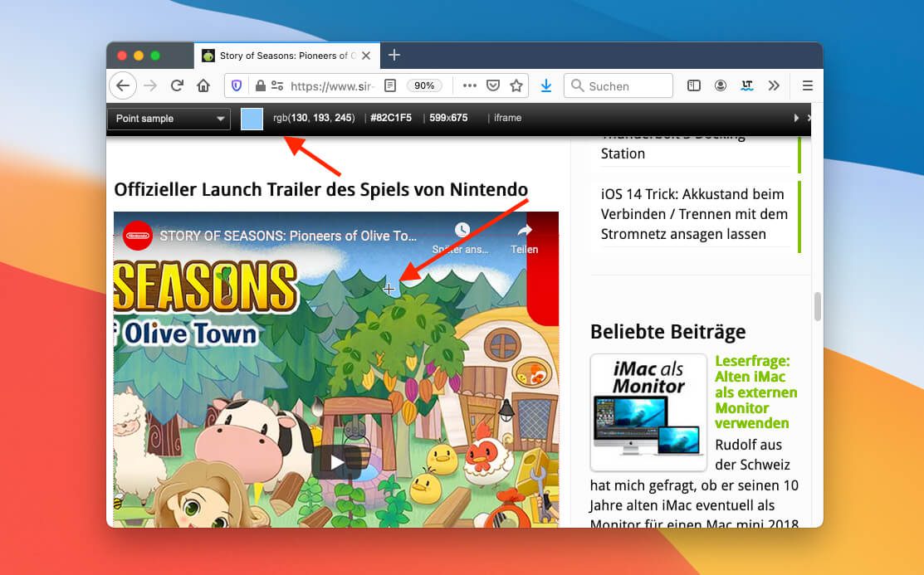
Task: Bookmark this page with the star icon
Action: (516, 85)
